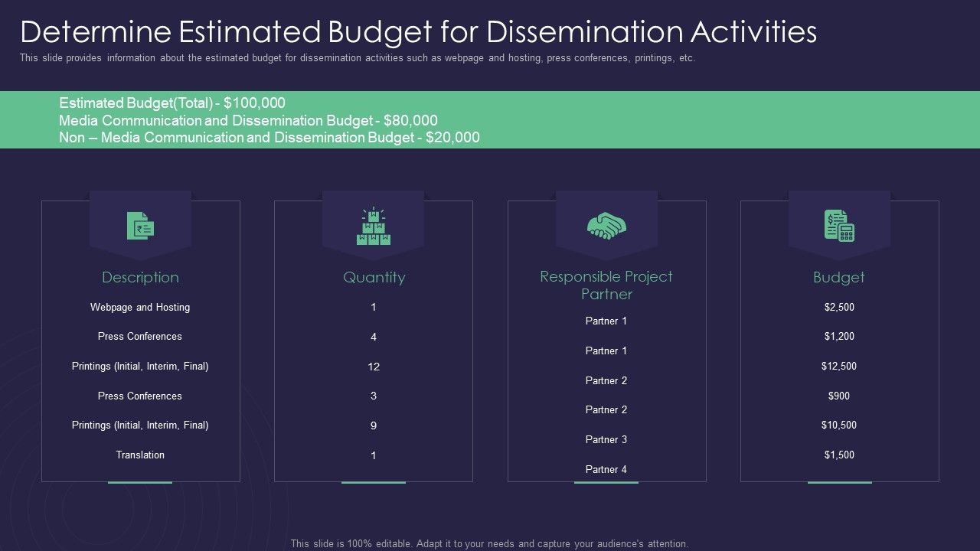
Task: Click the "Description" column heading
Action: pyautogui.click(x=140, y=277)
